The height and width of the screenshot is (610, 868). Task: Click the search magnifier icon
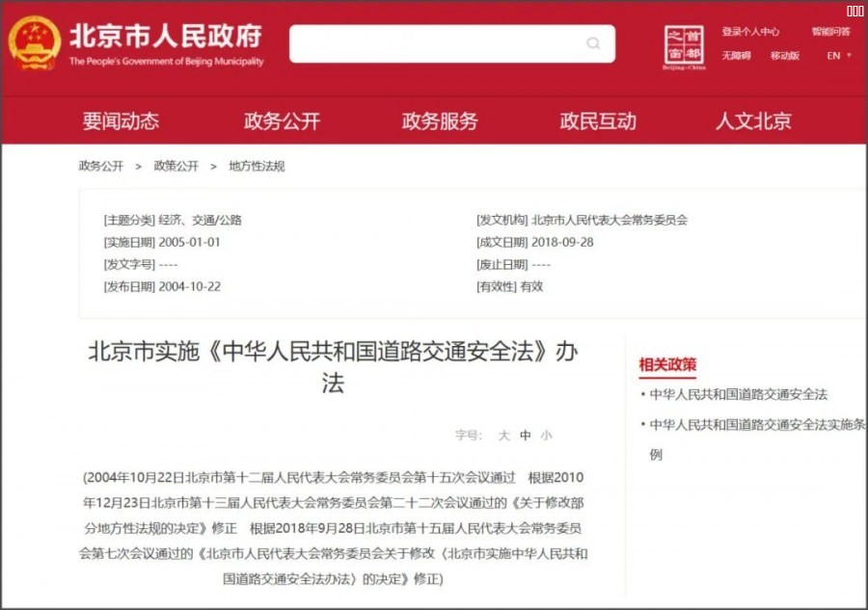coord(593,43)
